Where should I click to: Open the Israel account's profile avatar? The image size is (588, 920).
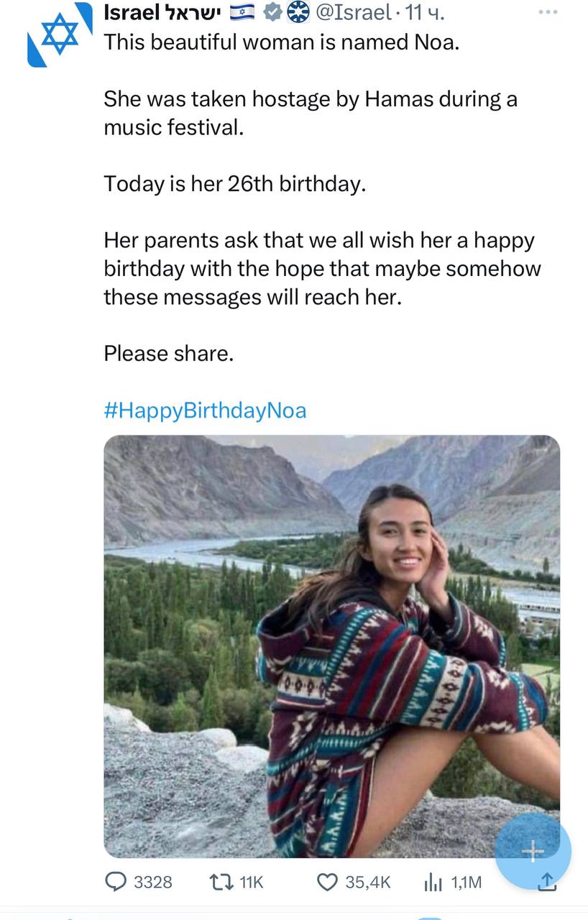pos(60,34)
